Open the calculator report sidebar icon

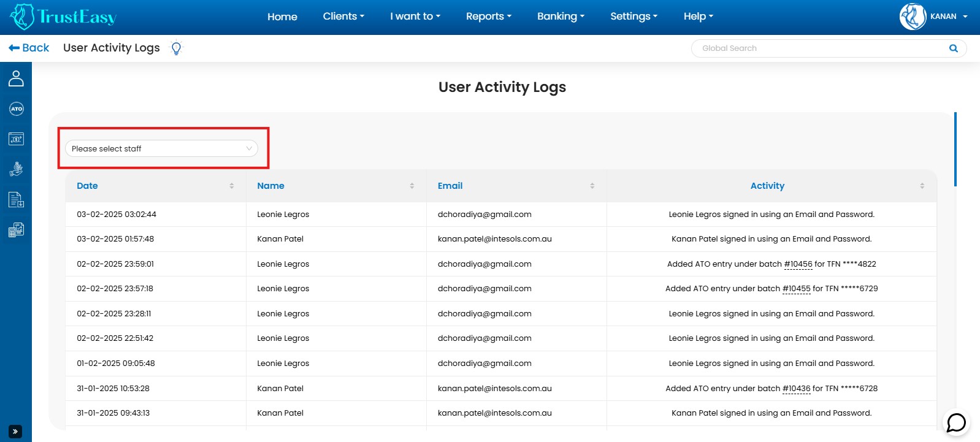pyautogui.click(x=16, y=230)
